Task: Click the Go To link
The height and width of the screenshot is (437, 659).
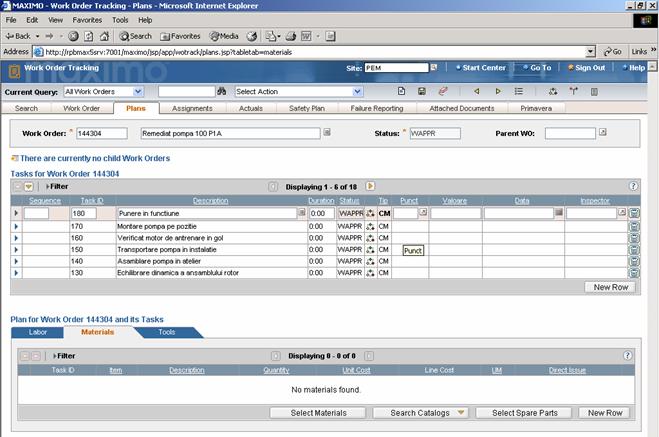Action: (540, 68)
